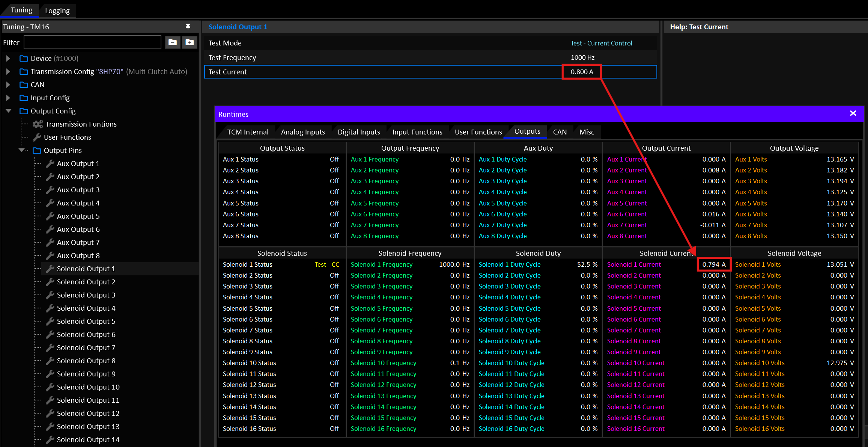Viewport: 868px width, 447px height.
Task: Open the Misc runtimes tab
Action: tap(587, 132)
